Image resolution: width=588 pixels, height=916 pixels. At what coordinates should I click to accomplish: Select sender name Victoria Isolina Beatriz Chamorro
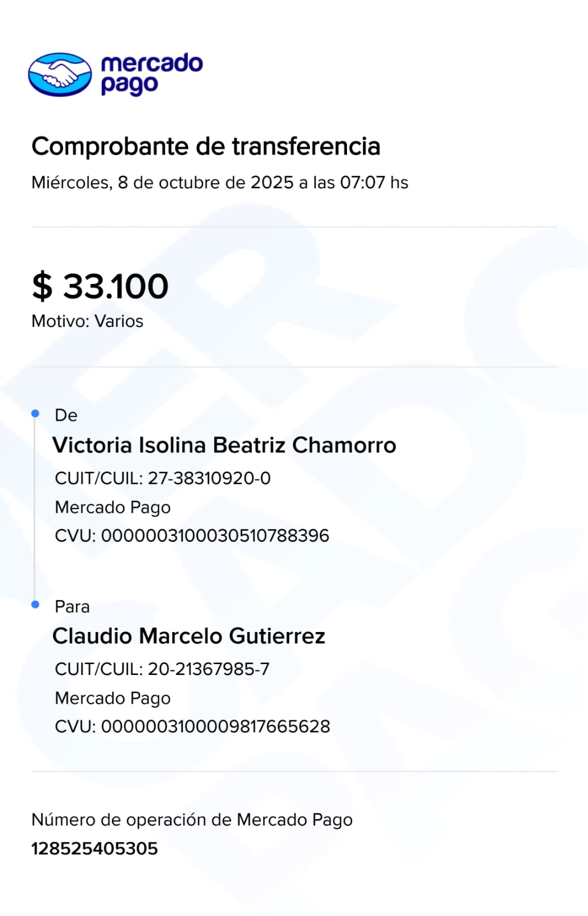224,445
